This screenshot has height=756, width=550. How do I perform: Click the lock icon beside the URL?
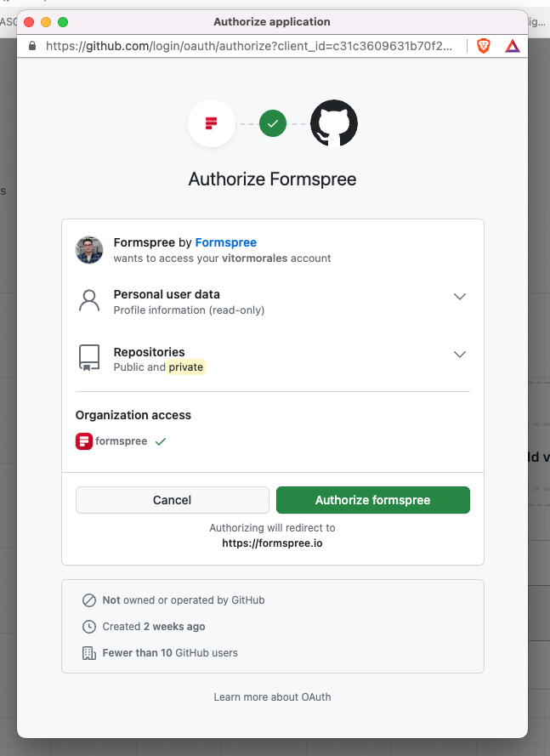point(32,46)
